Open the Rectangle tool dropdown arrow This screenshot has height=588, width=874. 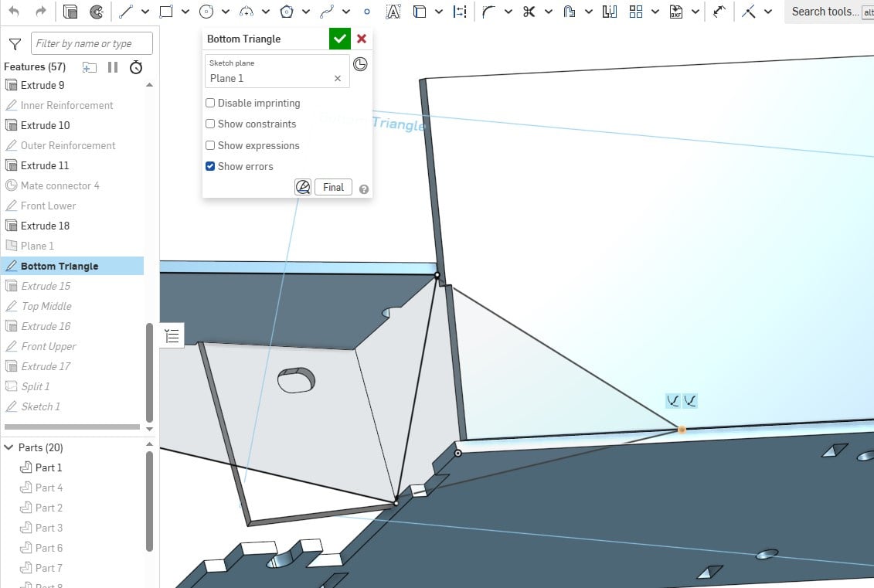point(185,11)
